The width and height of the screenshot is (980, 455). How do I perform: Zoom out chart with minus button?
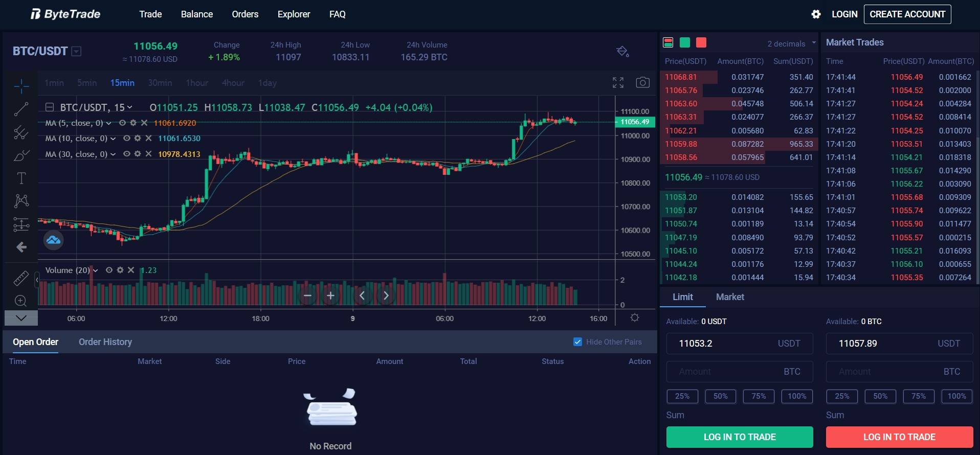point(307,295)
